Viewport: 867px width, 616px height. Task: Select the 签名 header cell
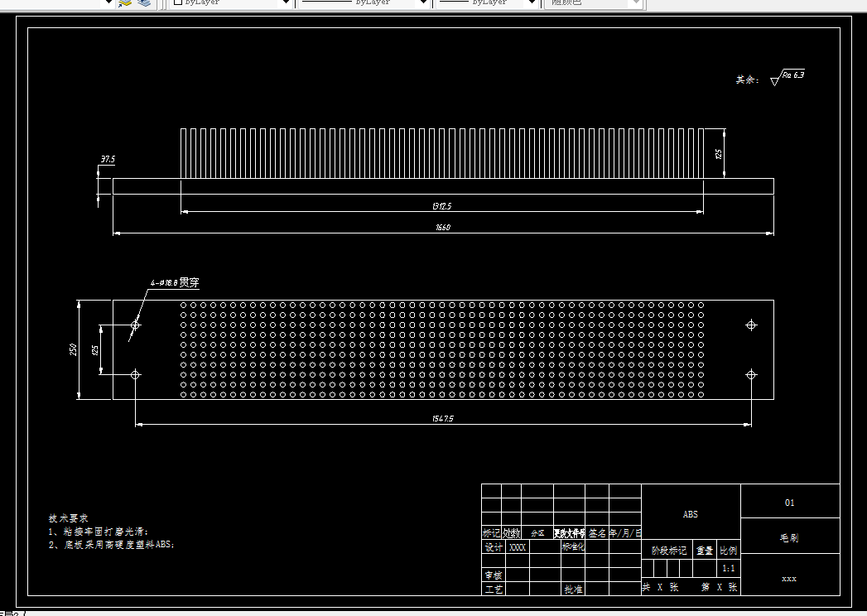pyautogui.click(x=597, y=533)
